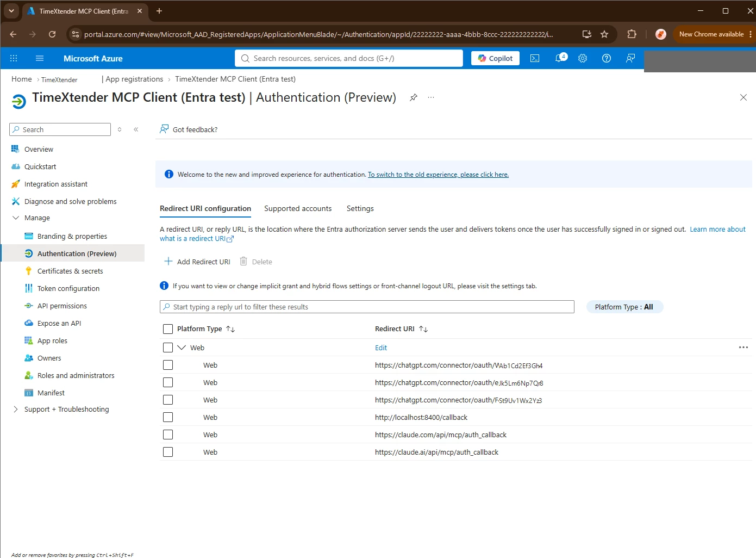Screen dimensions: 756x558
Task: Click the Help question mark icon
Action: [x=607, y=58]
